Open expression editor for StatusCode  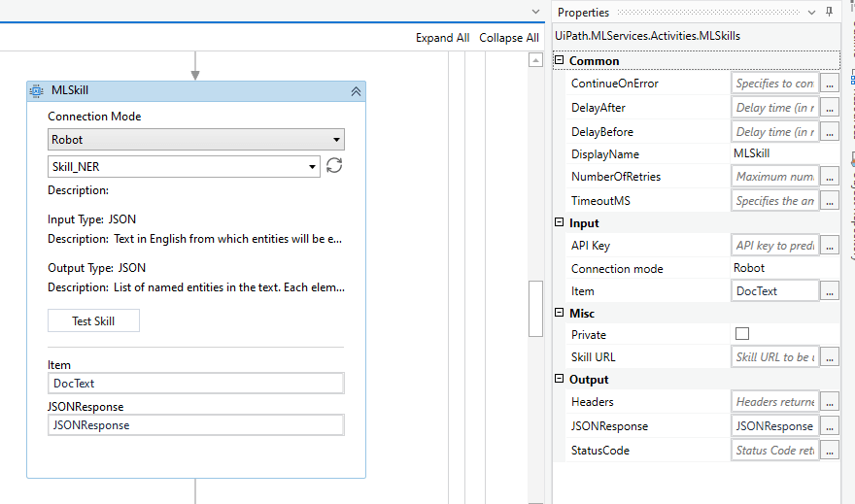tap(830, 451)
